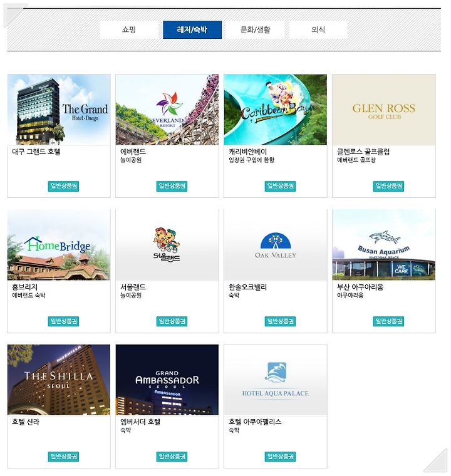Click 일반상품권 button under 엠버서더 호텔

coord(172,456)
